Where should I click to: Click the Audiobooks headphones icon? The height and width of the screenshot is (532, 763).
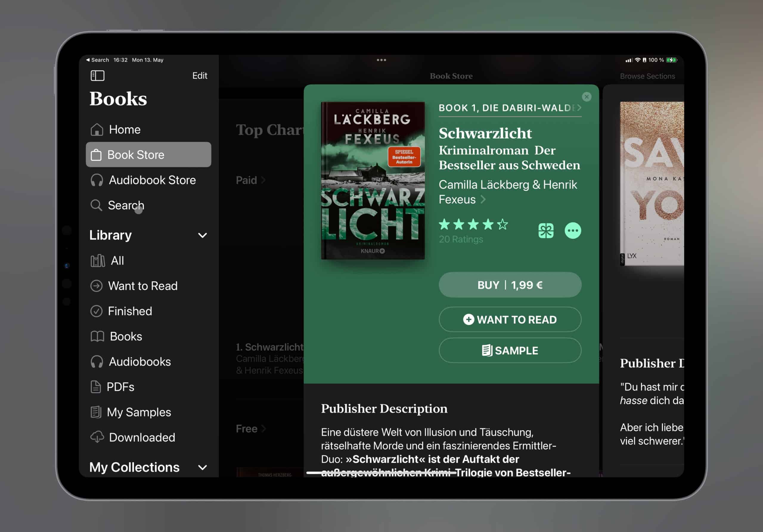click(97, 362)
